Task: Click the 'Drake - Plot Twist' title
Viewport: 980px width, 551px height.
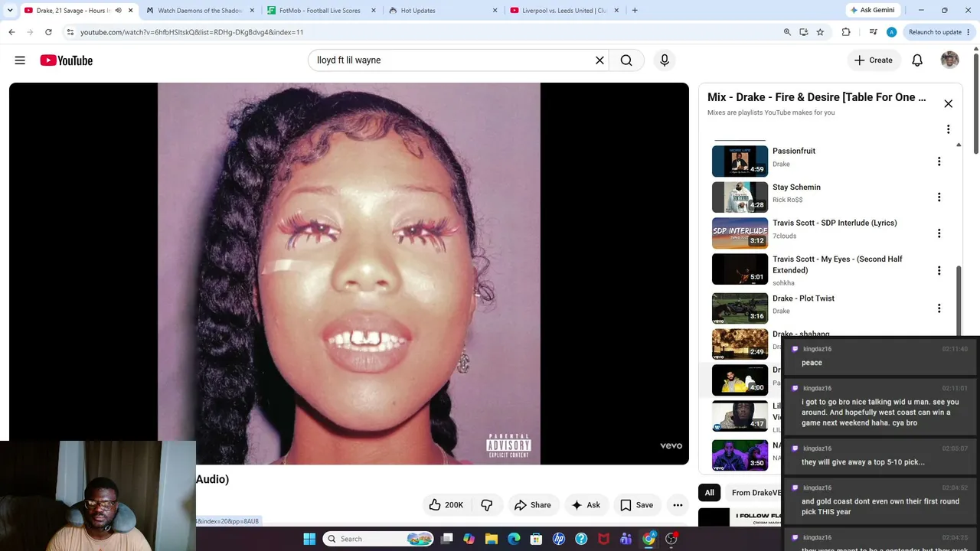Action: click(x=803, y=298)
